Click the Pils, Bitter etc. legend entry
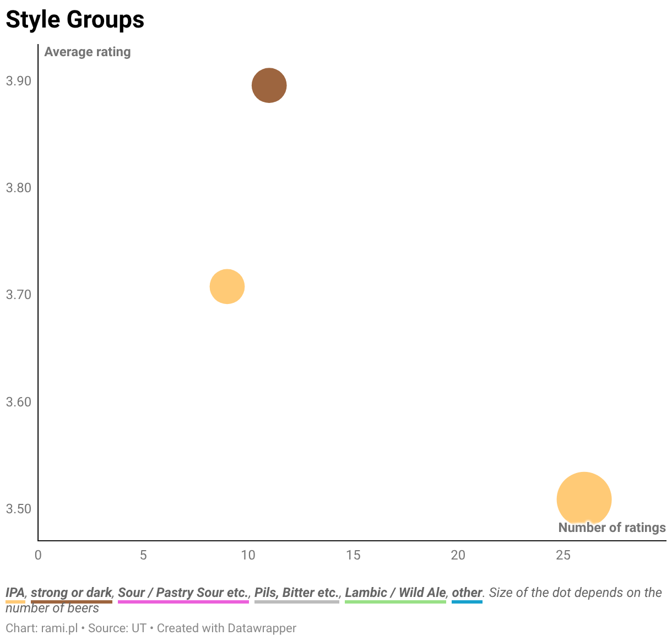Screen dimensions: 672x641 pyautogui.click(x=297, y=593)
